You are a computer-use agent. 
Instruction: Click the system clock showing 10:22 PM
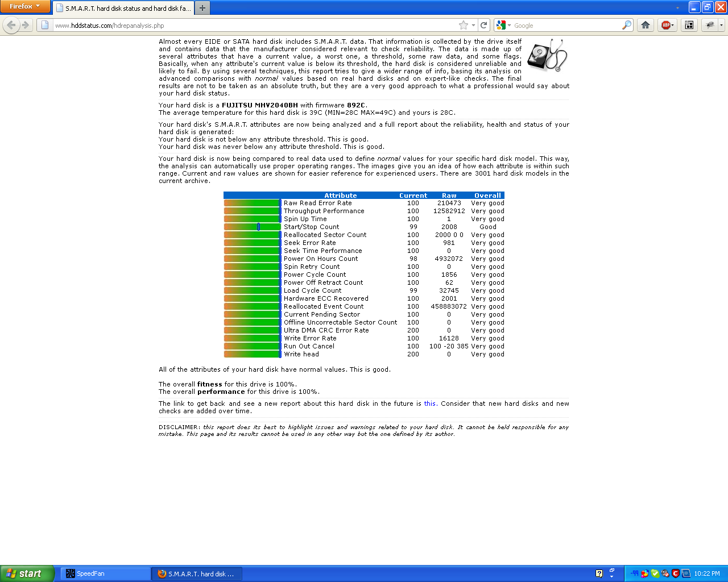707,573
